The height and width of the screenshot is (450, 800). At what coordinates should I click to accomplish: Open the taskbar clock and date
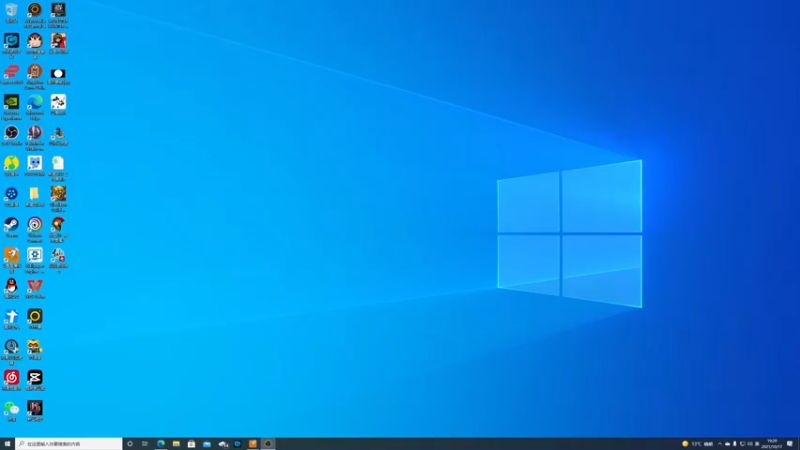(772, 444)
